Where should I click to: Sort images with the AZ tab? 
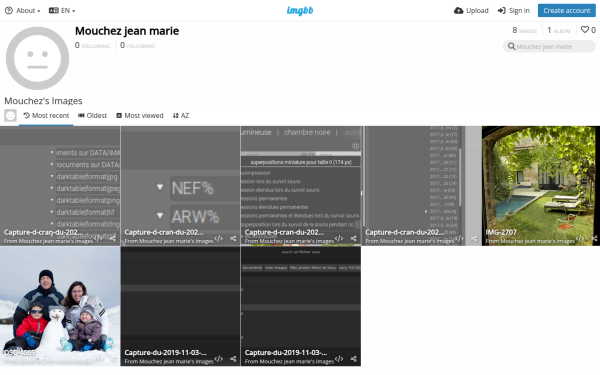pyautogui.click(x=181, y=116)
